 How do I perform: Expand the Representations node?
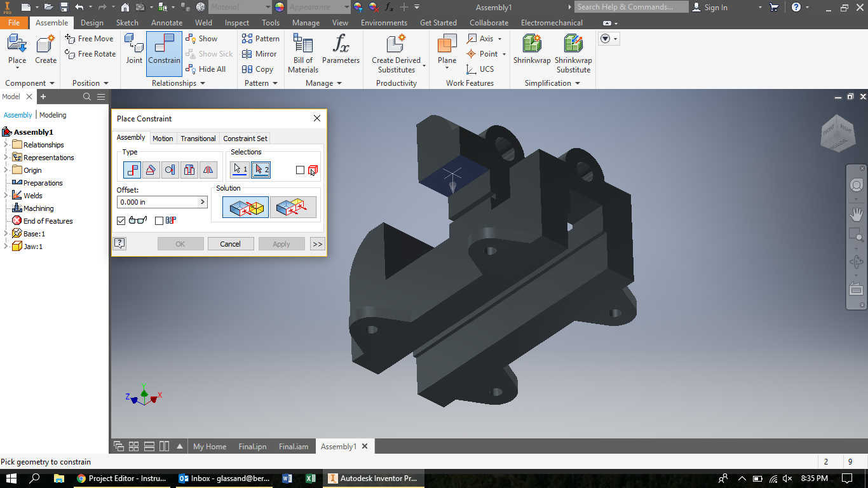[x=6, y=158]
